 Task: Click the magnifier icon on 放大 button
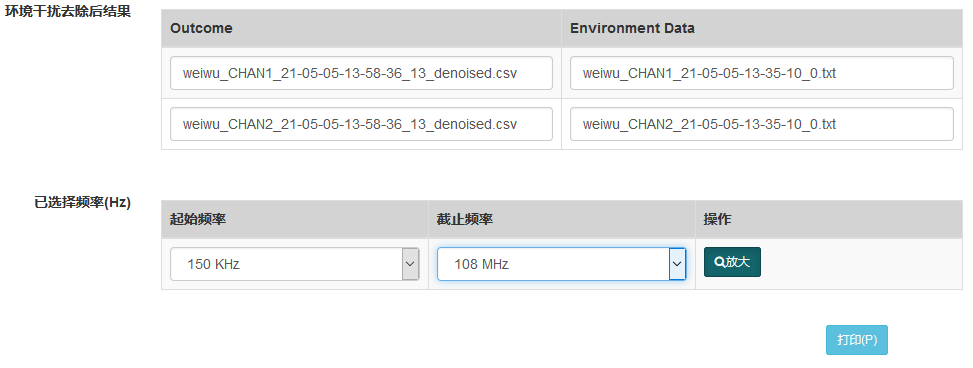[720, 262]
